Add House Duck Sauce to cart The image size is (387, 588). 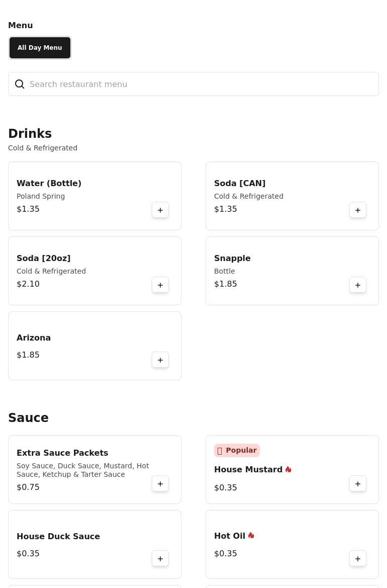(160, 559)
